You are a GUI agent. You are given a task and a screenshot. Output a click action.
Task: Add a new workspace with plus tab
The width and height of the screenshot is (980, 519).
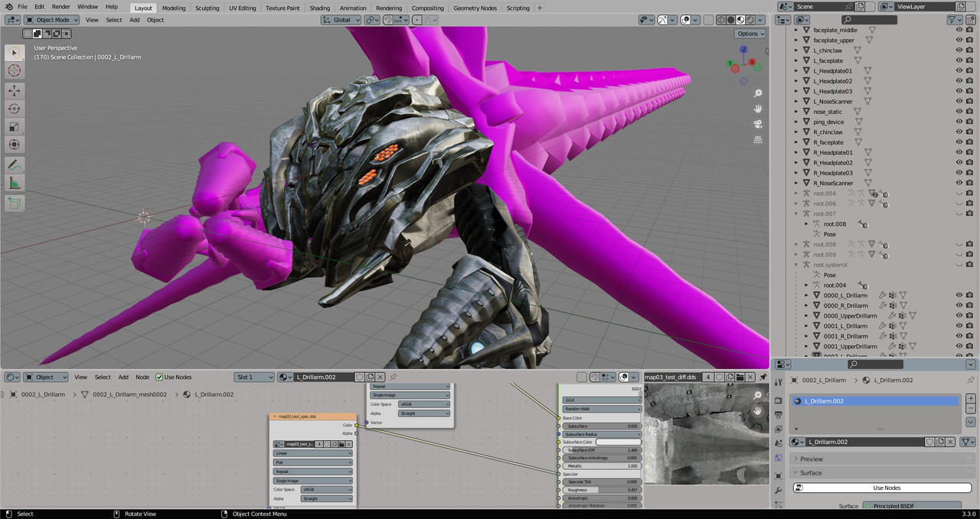coord(540,8)
